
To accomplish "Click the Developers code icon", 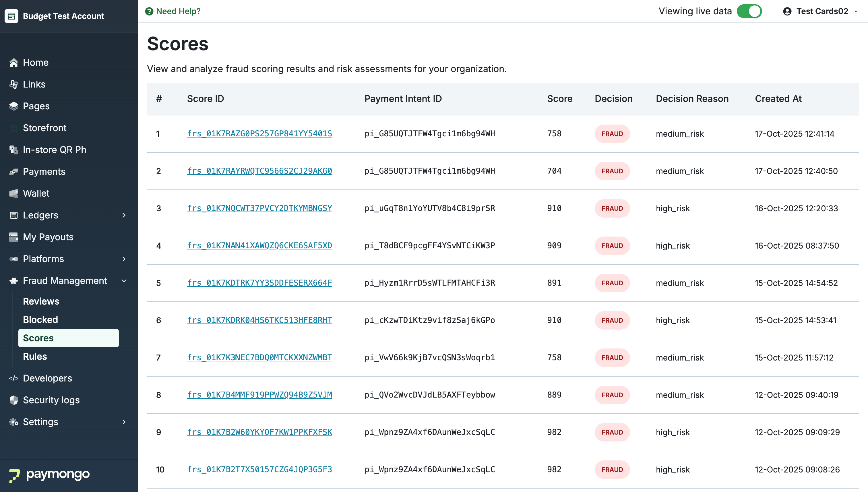I will [x=13, y=378].
